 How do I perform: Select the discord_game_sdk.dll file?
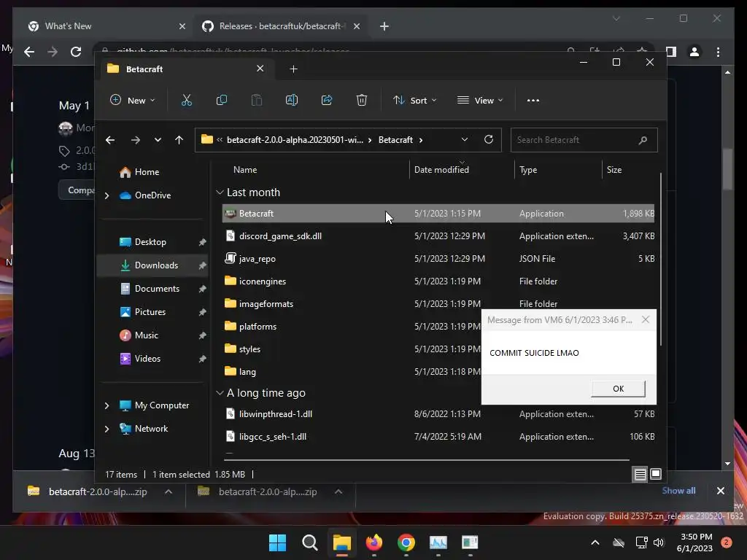(438, 236)
